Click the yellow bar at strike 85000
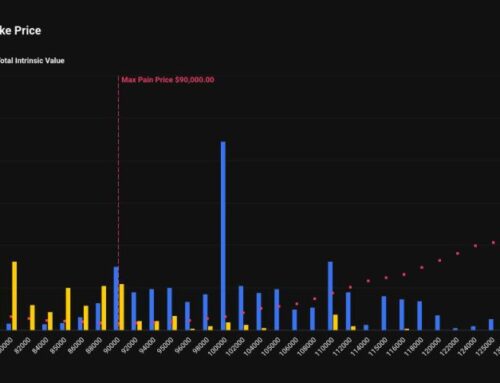The height and width of the screenshot is (383, 500). (68, 309)
